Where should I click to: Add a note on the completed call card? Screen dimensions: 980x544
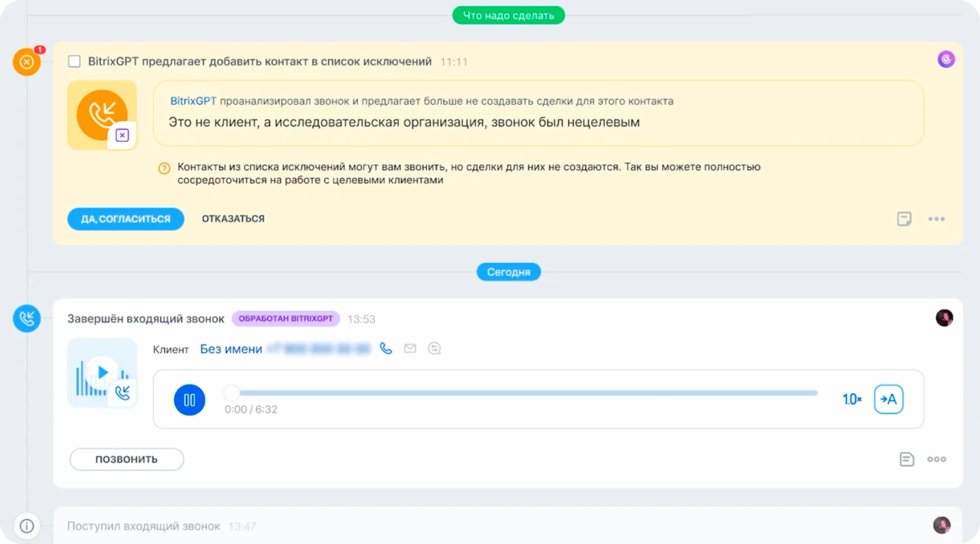[907, 459]
